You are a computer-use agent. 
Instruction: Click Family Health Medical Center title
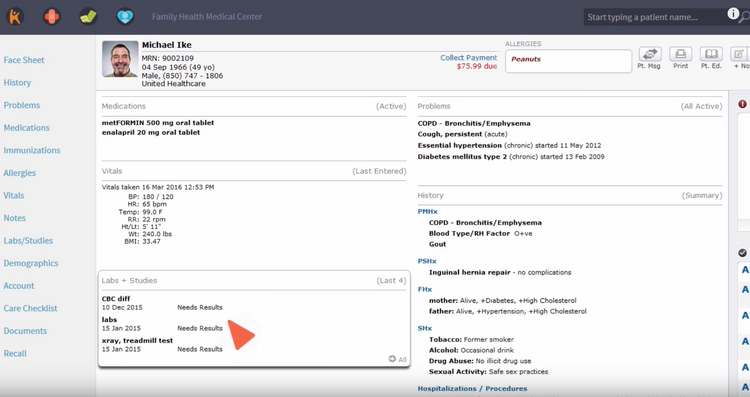[207, 17]
